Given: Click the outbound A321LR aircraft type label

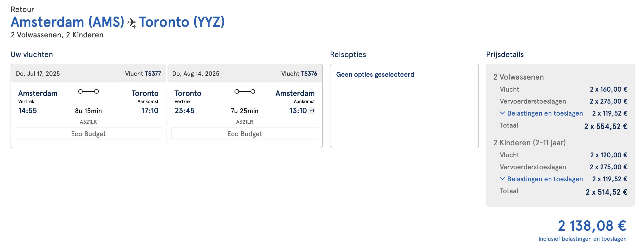Looking at the screenshot, I should tap(88, 122).
